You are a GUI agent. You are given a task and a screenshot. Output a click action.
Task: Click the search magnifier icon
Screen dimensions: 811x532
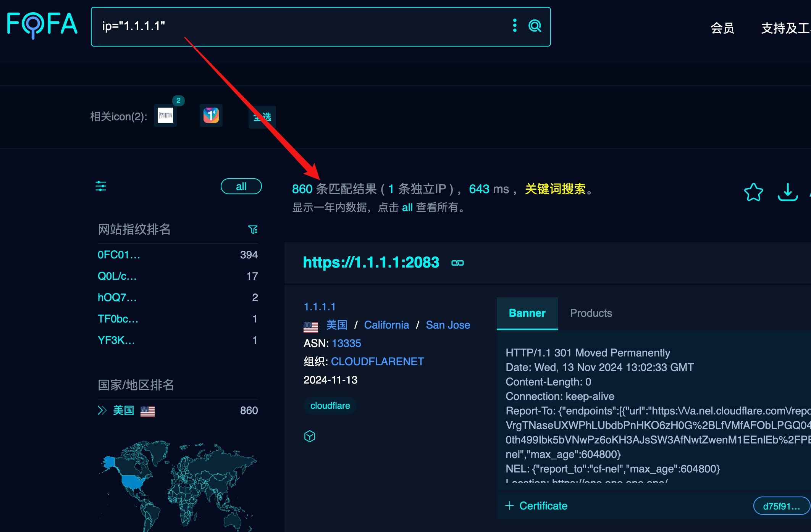[x=535, y=26]
